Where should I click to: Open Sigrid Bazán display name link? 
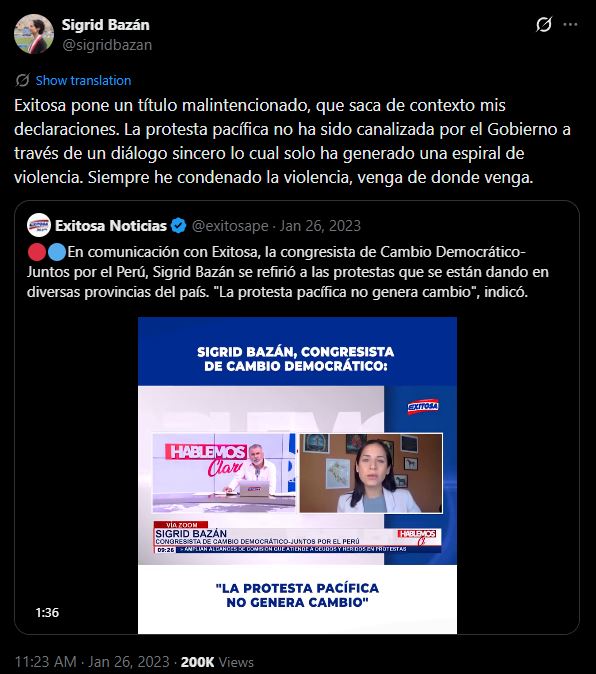pyautogui.click(x=105, y=25)
